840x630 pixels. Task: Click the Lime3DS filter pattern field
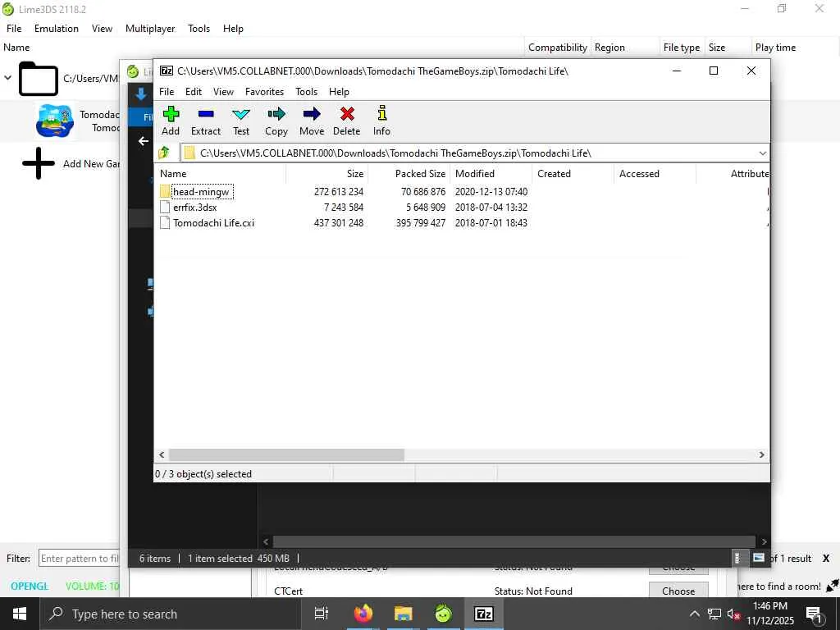coord(80,559)
